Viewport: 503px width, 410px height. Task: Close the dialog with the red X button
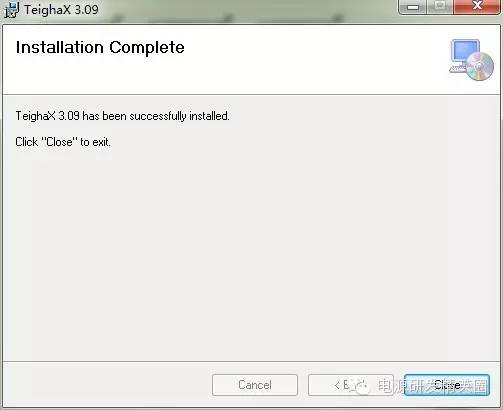477,7
